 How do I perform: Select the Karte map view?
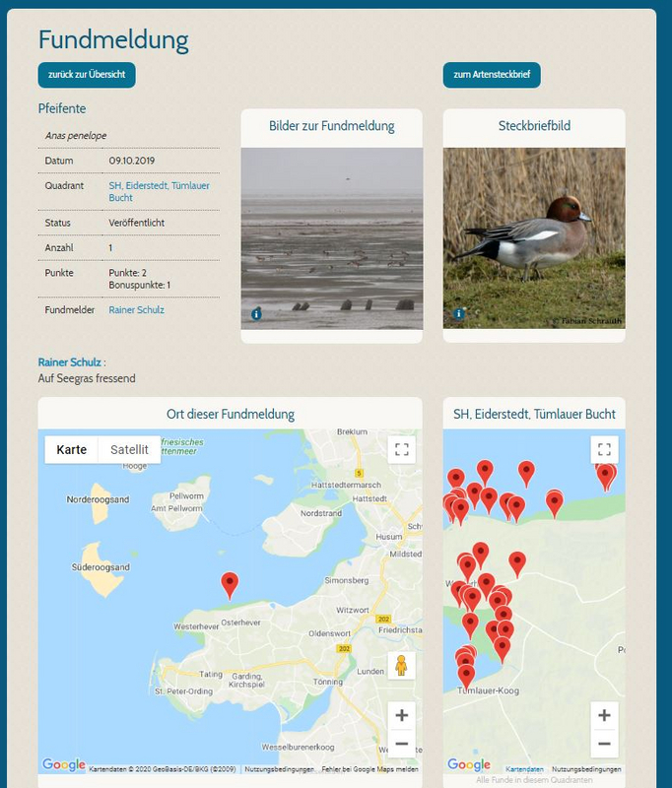click(x=72, y=450)
